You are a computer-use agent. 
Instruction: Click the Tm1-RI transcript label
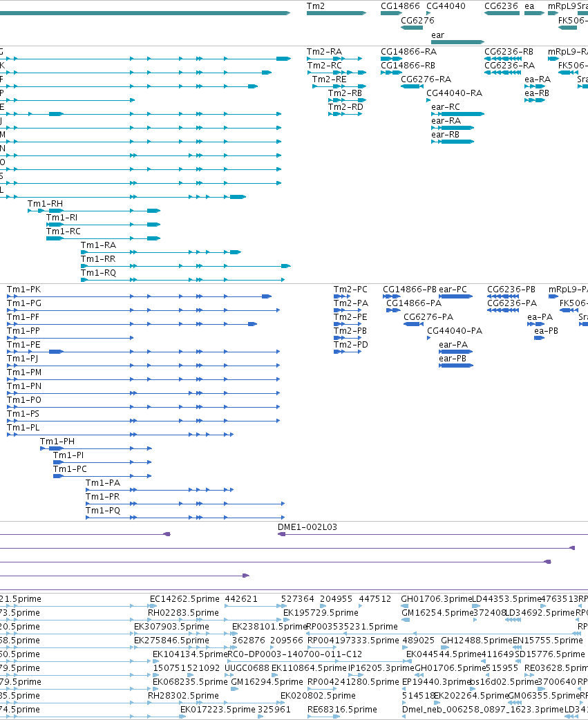61,217
